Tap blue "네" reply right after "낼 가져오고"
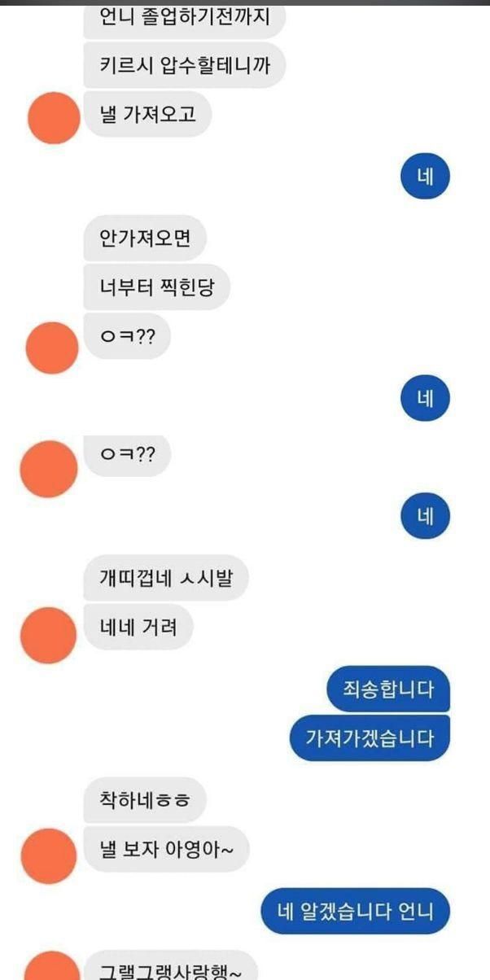Image resolution: width=490 pixels, height=980 pixels. click(x=426, y=177)
